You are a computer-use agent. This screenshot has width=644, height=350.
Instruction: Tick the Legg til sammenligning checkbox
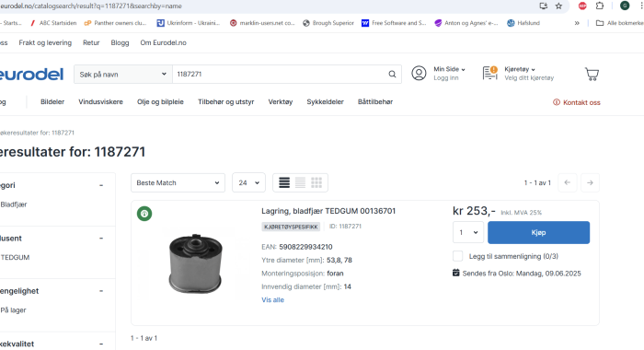tap(458, 256)
